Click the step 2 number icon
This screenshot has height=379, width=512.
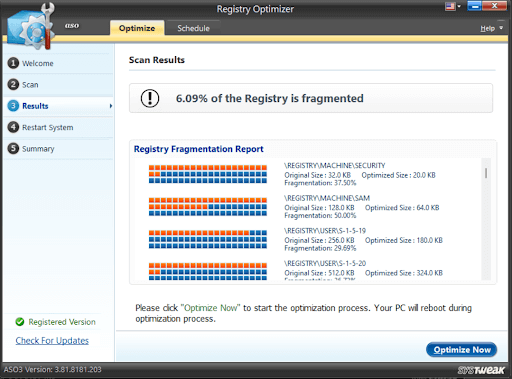click(x=13, y=84)
